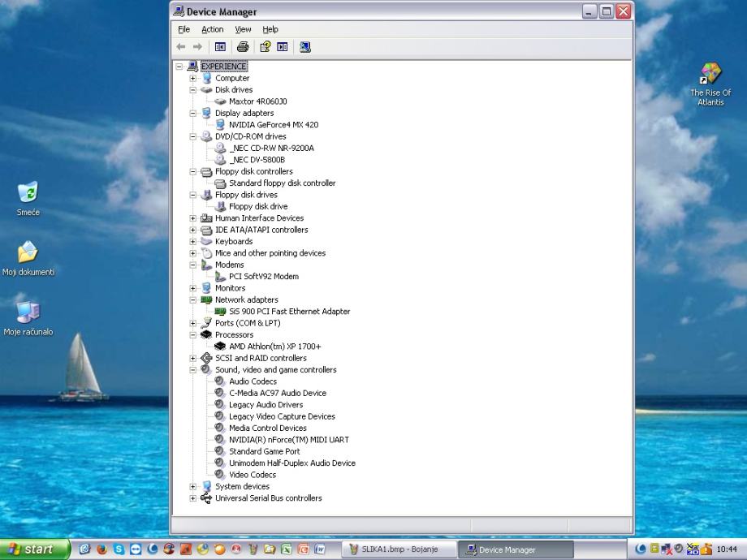Switch to SLIKA1.bmp - Bojanje taskbar button
This screenshot has height=560, width=747.
399,549
